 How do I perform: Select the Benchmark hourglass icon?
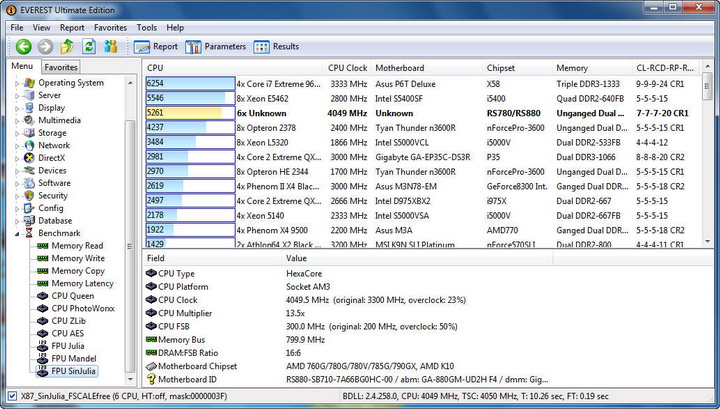[29, 233]
